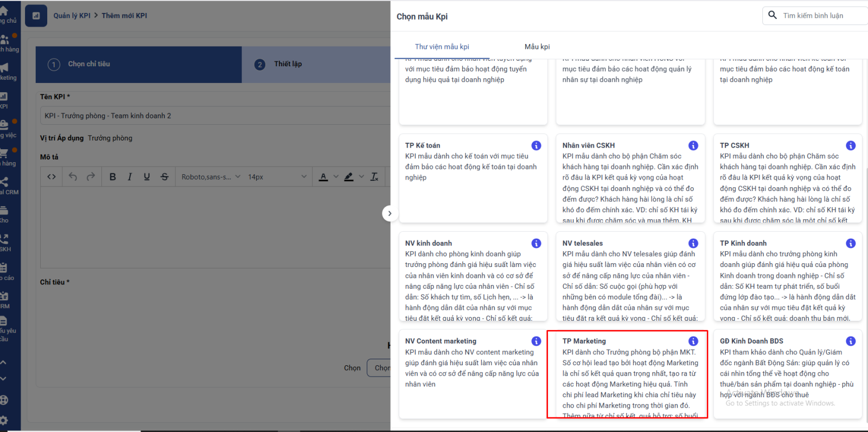
Task: Collapse the side panel with arrow toggle
Action: [x=390, y=213]
